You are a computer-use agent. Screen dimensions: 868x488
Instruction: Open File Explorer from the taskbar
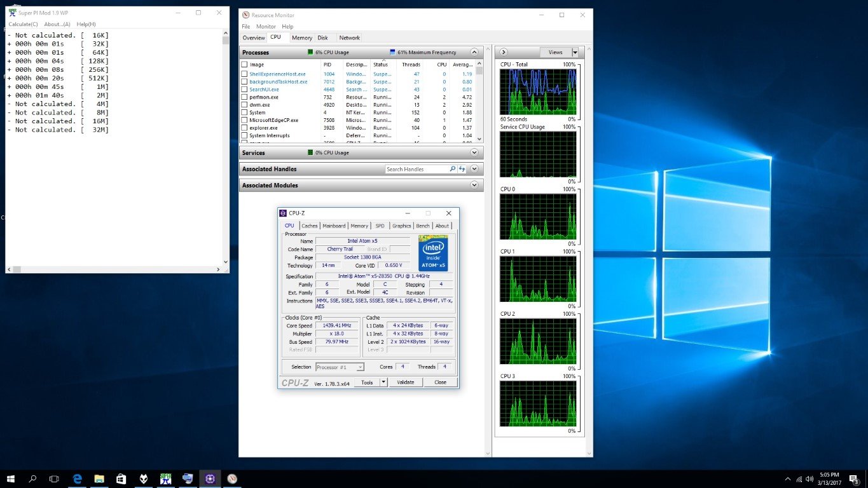(99, 478)
